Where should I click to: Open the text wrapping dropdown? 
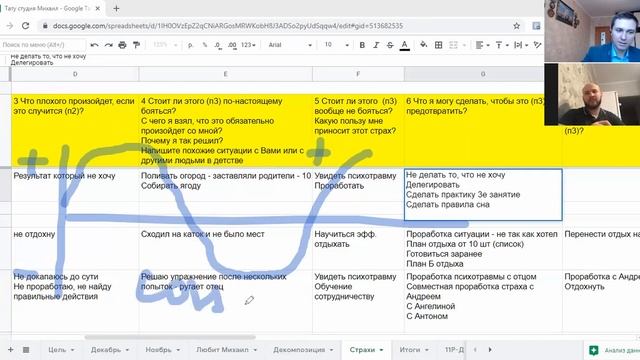coord(521,45)
